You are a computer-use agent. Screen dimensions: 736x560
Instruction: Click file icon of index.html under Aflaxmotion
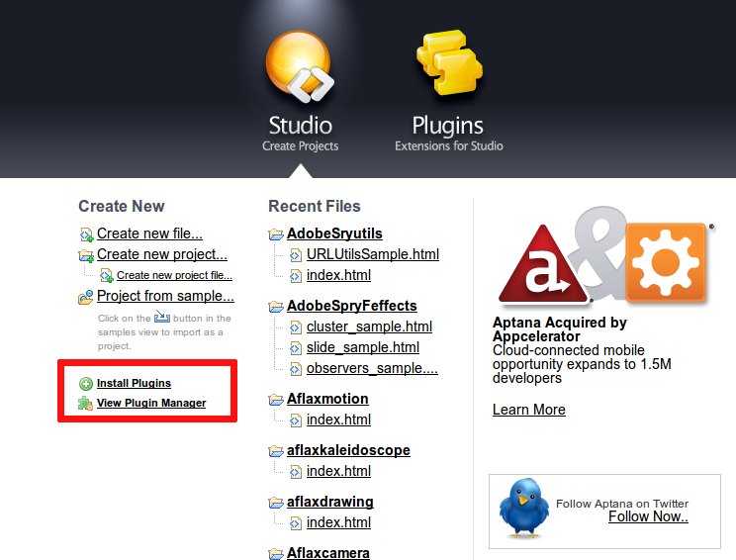tap(295, 420)
